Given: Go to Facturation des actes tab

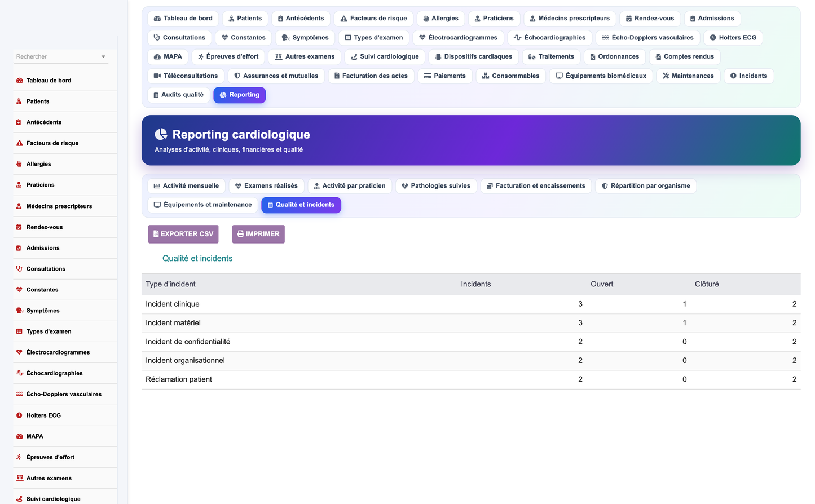Looking at the screenshot, I should (371, 76).
